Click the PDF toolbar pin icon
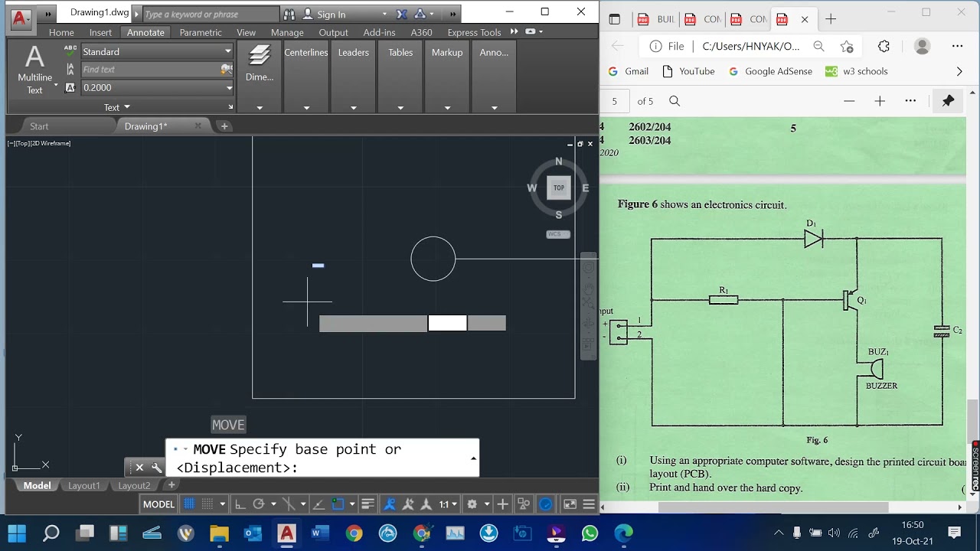This screenshot has height=551, width=980. 948,101
